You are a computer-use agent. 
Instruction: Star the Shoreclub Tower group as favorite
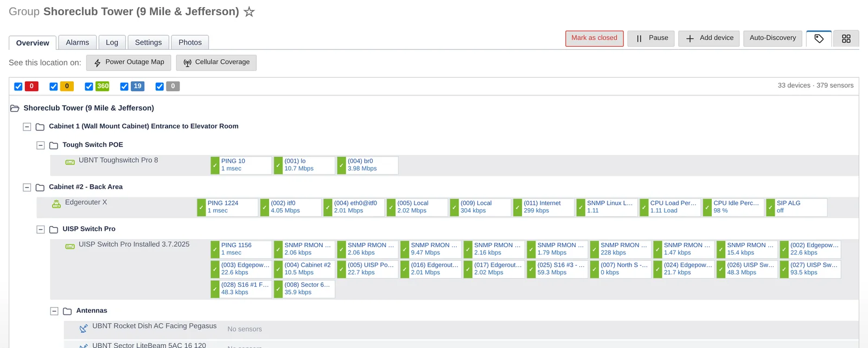pyautogui.click(x=249, y=11)
